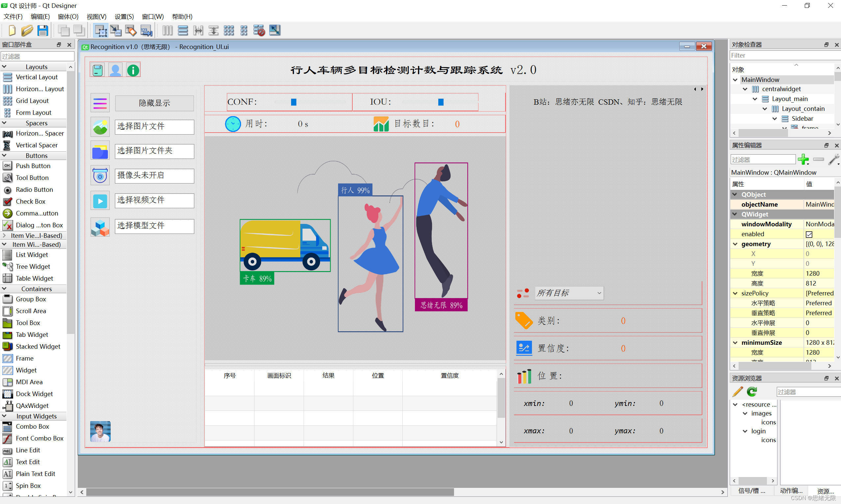Viewport: 841px width, 504px height.
Task: Expand the images resource folder
Action: click(745, 414)
